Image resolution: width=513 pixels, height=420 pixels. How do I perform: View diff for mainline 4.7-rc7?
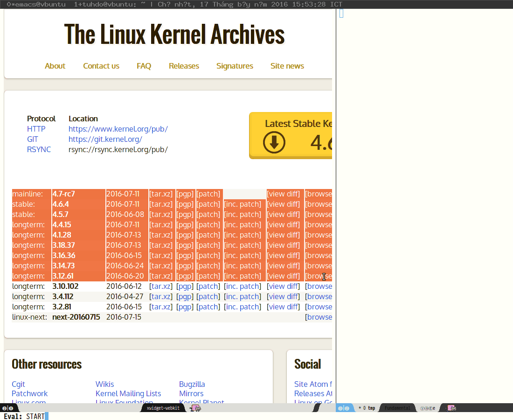coord(284,194)
